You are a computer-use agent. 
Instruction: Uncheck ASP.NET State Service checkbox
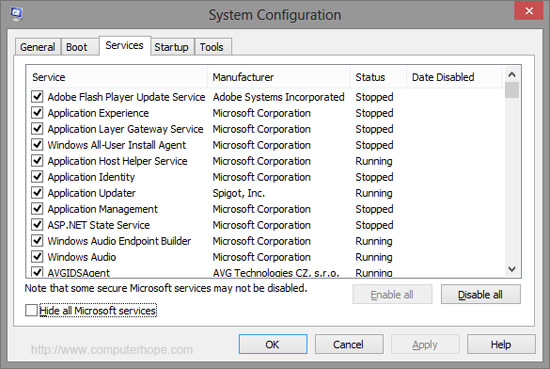tap(37, 224)
